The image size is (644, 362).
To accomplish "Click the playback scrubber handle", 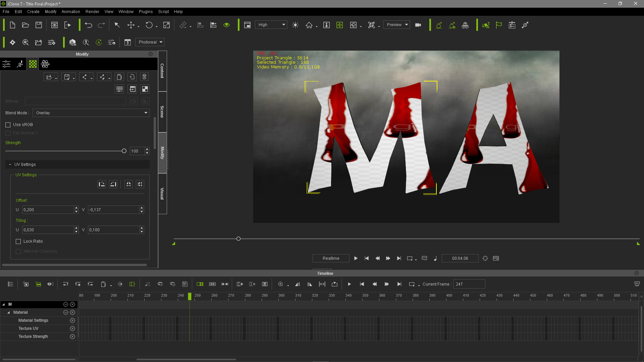I will click(x=238, y=239).
